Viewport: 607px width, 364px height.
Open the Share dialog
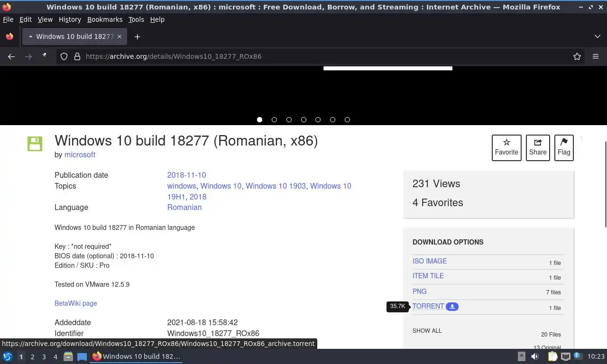click(538, 148)
